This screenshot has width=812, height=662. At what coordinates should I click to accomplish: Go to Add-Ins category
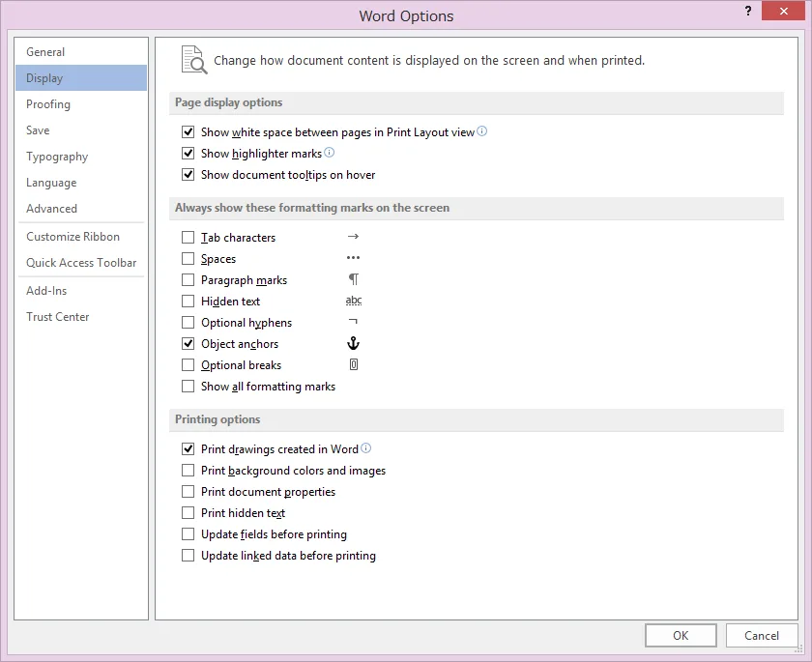pyautogui.click(x=81, y=290)
